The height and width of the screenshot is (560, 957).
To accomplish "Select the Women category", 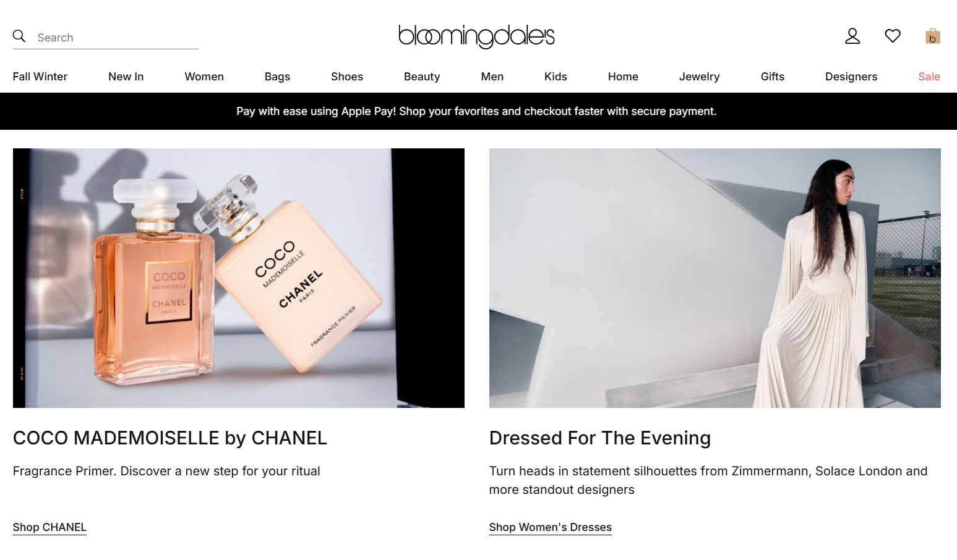I will pos(204,77).
